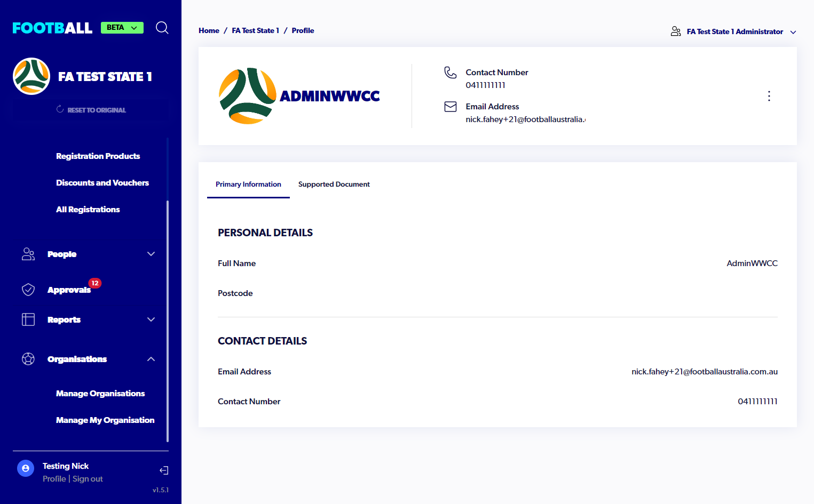
Task: Go to Home breadcrumb
Action: pyautogui.click(x=209, y=30)
